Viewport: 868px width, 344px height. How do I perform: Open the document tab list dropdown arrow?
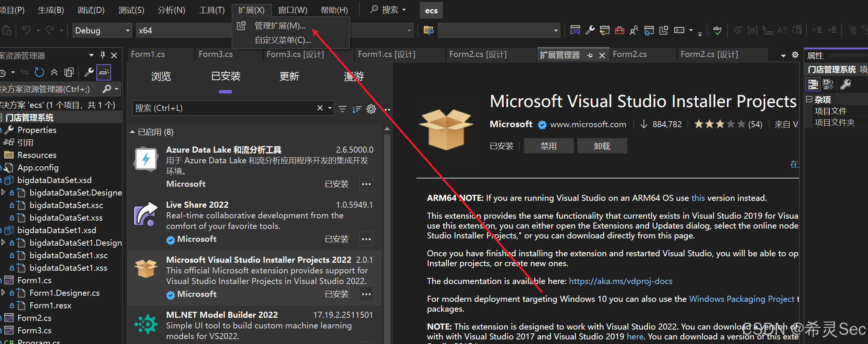coord(783,55)
